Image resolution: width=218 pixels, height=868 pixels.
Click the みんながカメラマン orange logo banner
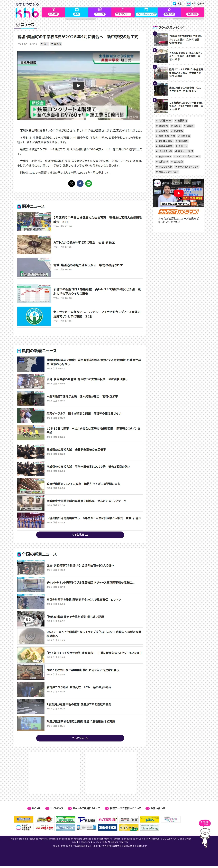coord(178,212)
